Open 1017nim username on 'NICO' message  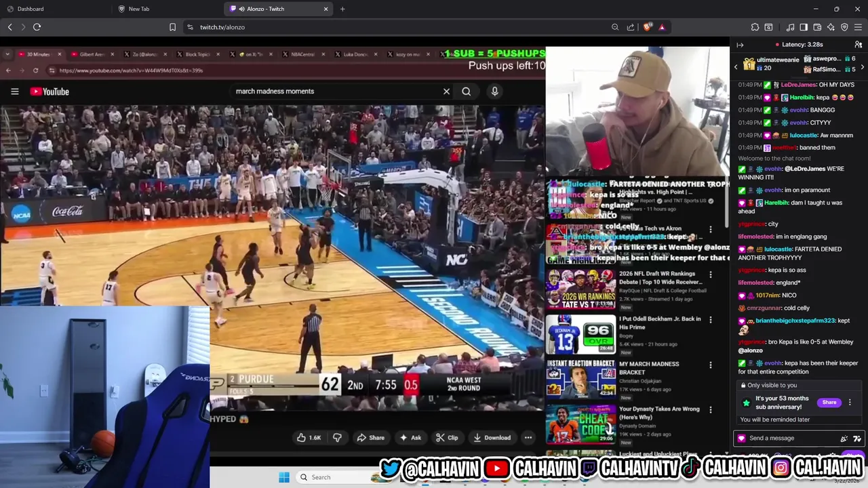click(x=767, y=296)
